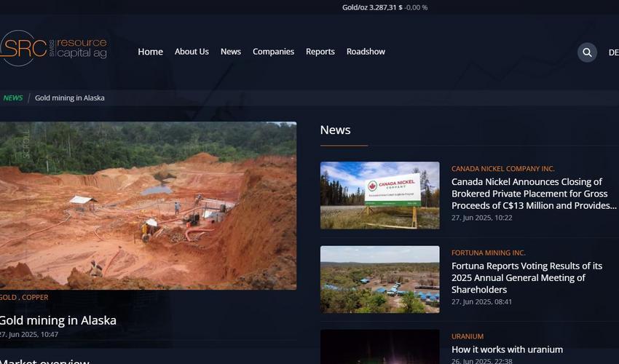The height and width of the screenshot is (364, 619).
Task: Open the Alaska gold mine main image
Action: coord(148,206)
